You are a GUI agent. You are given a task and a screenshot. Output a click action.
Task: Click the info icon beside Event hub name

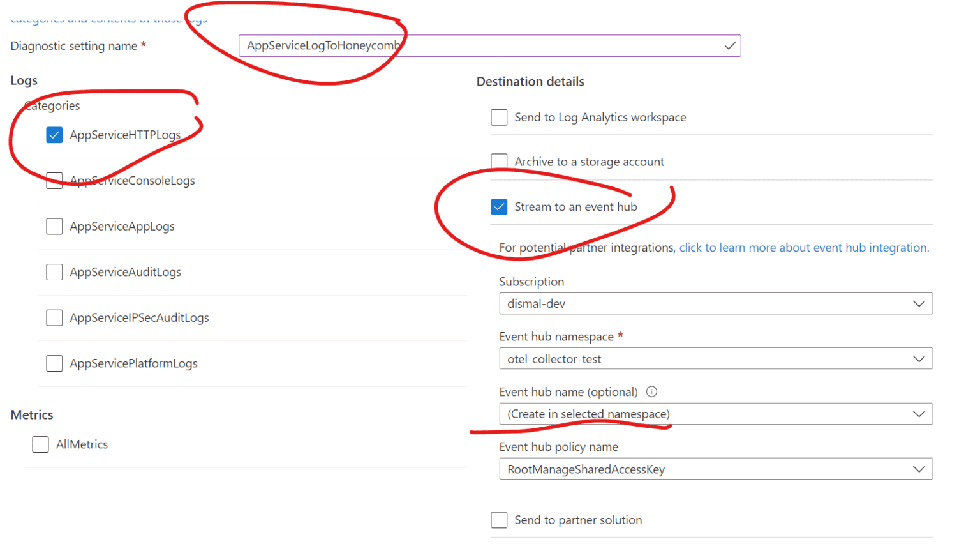(651, 392)
